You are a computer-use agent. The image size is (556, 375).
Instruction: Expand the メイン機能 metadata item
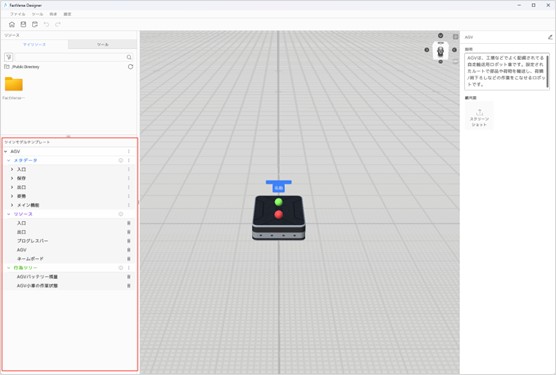(x=12, y=205)
